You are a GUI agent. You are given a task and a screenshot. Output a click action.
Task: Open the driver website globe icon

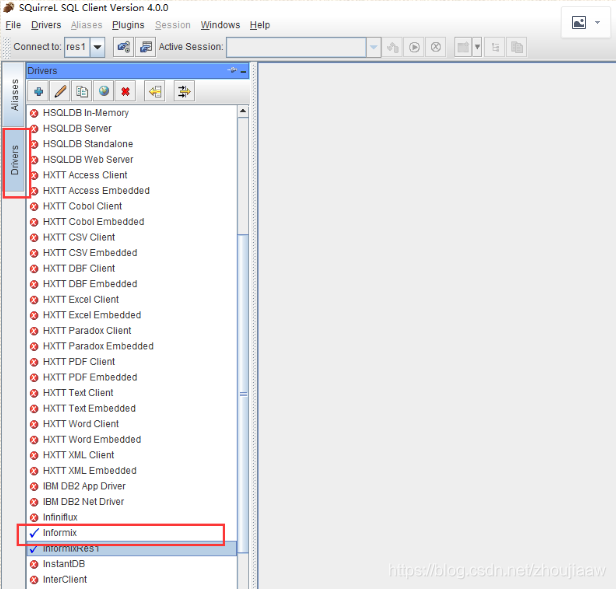[104, 92]
